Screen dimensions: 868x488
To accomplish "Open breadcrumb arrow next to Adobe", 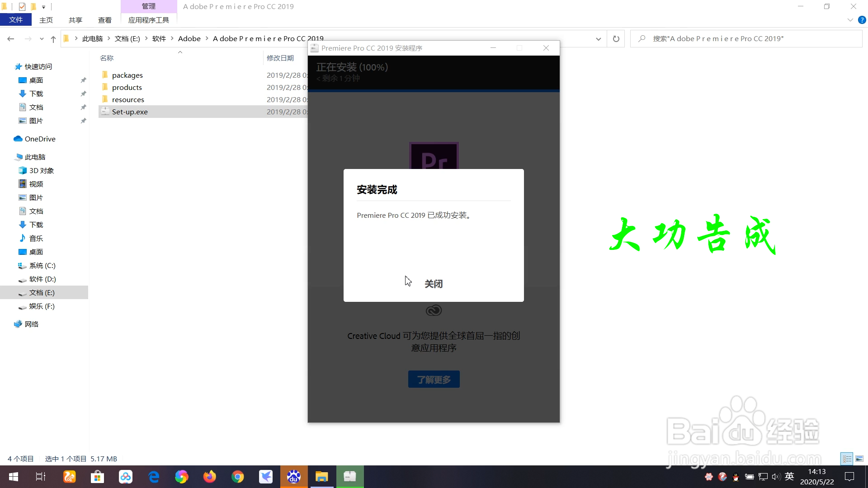I will tap(207, 38).
